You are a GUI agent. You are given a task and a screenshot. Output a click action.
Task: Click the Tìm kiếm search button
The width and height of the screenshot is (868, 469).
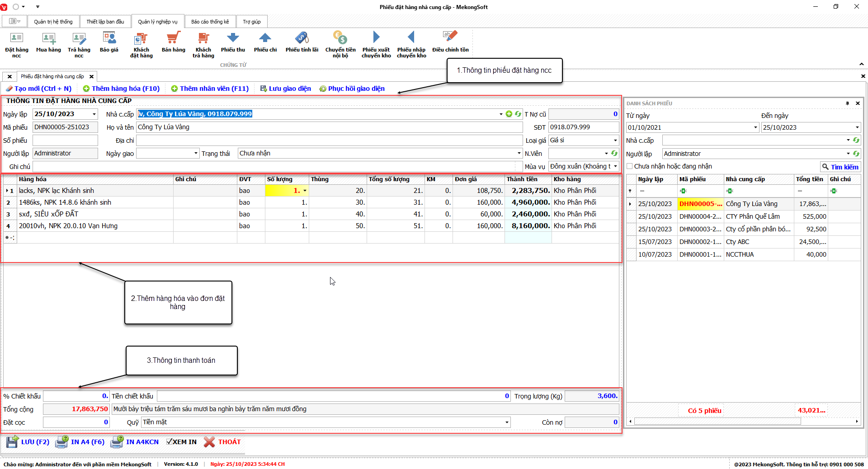coord(840,167)
